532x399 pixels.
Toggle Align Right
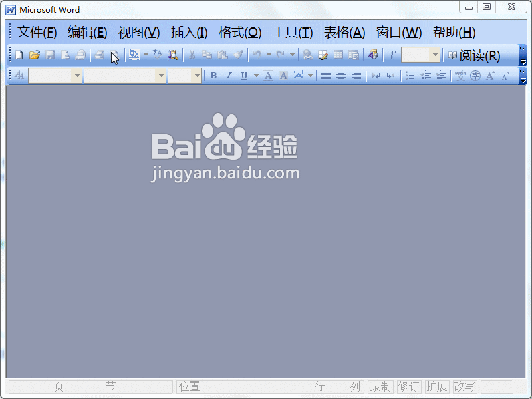[356, 75]
